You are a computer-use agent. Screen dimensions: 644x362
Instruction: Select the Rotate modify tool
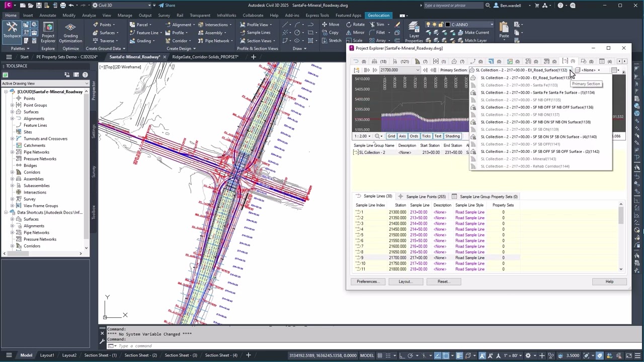coord(354,25)
